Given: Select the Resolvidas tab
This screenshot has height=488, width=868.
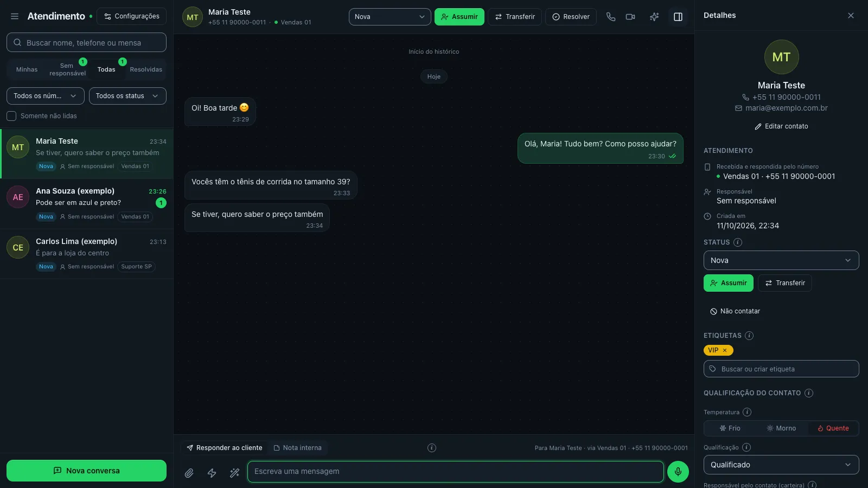Looking at the screenshot, I should tap(146, 69).
